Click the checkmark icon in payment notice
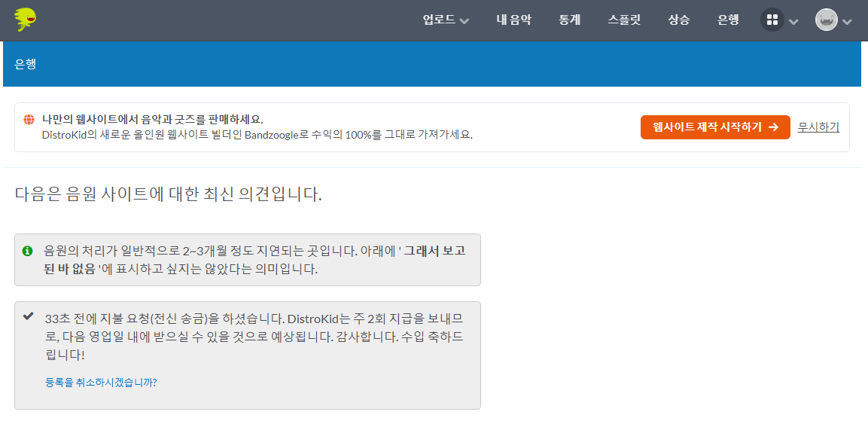The image size is (868, 421). pyautogui.click(x=28, y=316)
